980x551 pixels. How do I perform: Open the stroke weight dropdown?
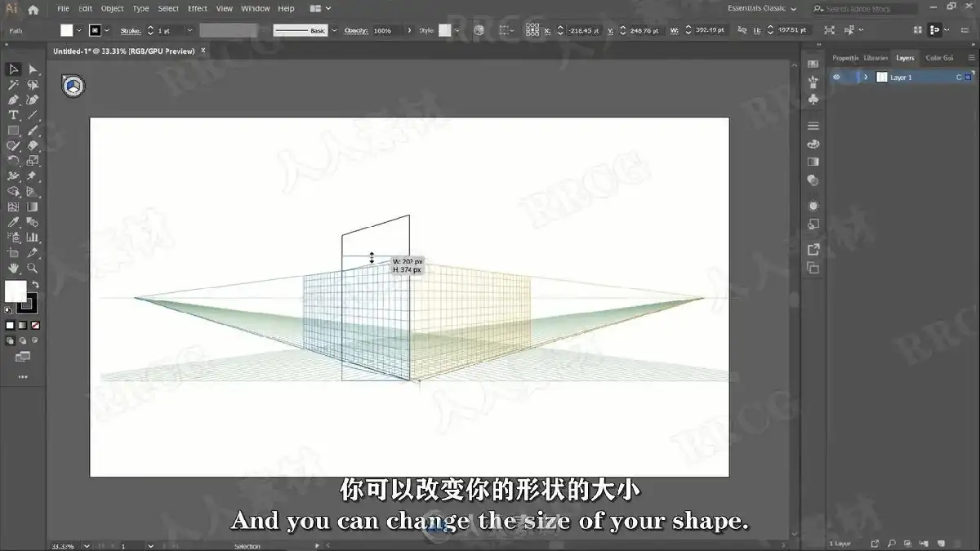pyautogui.click(x=189, y=30)
